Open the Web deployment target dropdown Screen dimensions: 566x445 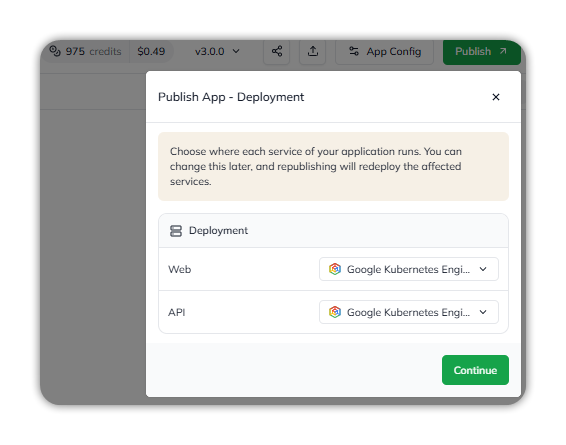tap(409, 269)
